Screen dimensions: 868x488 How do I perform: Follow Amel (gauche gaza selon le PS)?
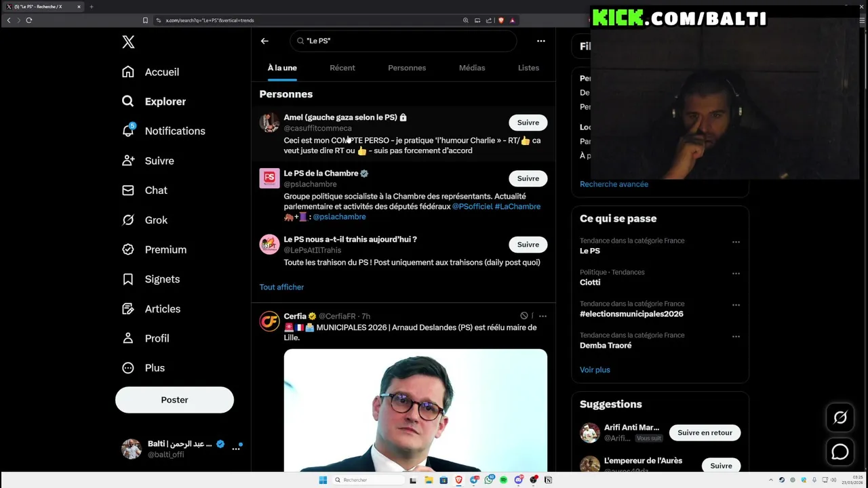[528, 123]
